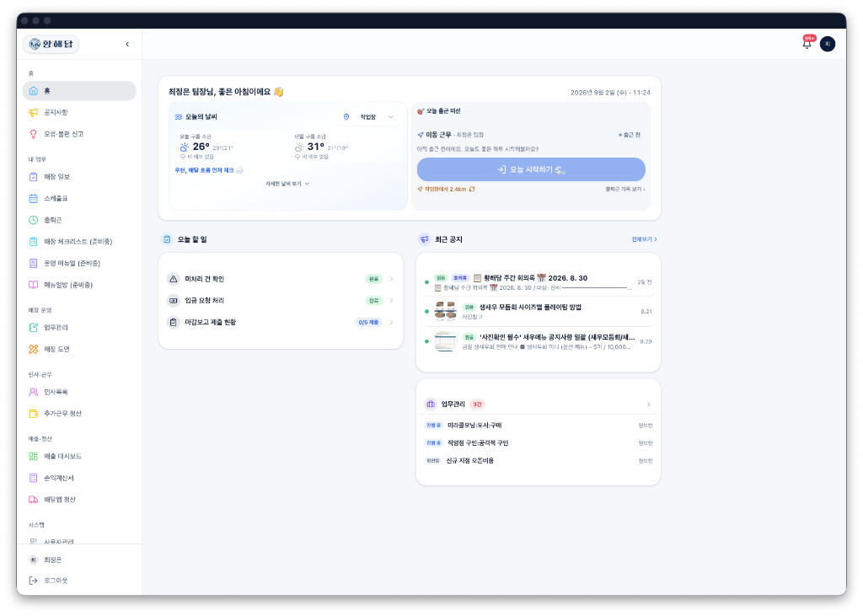Open the 전체보기 link for recent notices
863x616 pixels.
pyautogui.click(x=644, y=239)
